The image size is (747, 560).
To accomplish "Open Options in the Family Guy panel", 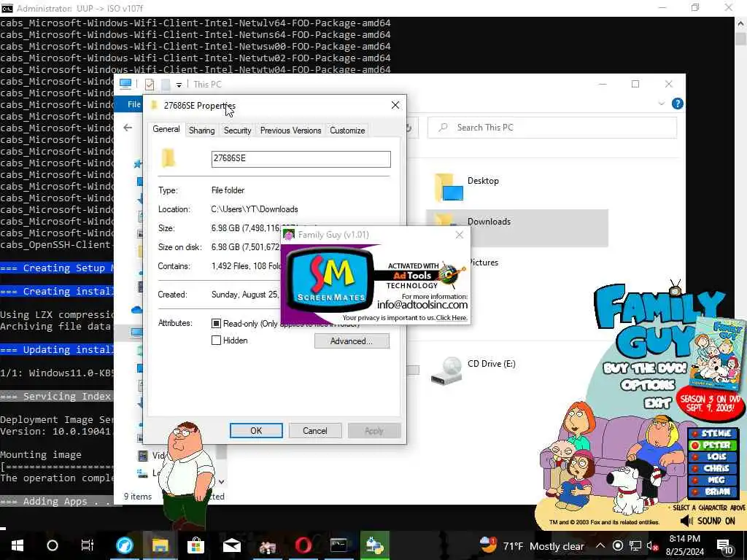I will (648, 385).
